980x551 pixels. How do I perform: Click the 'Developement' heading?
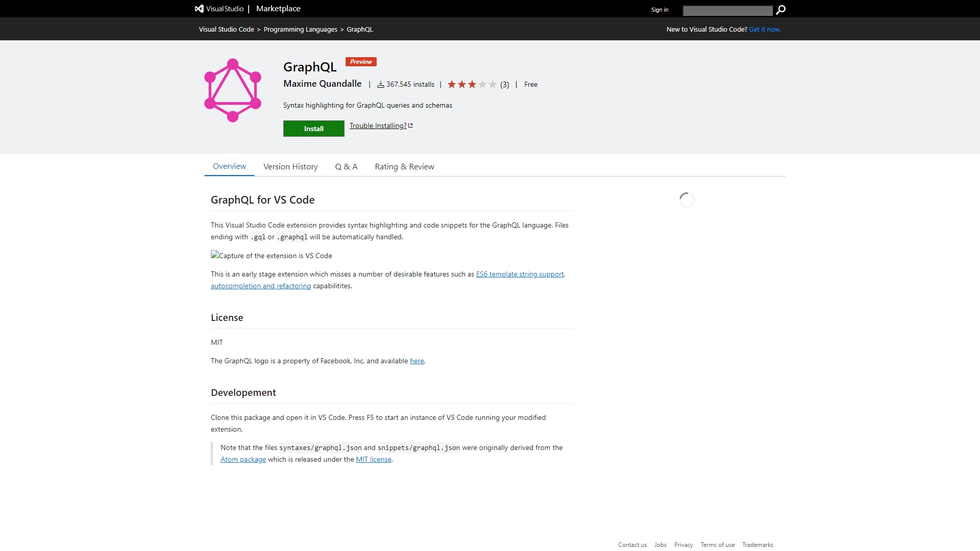(243, 392)
